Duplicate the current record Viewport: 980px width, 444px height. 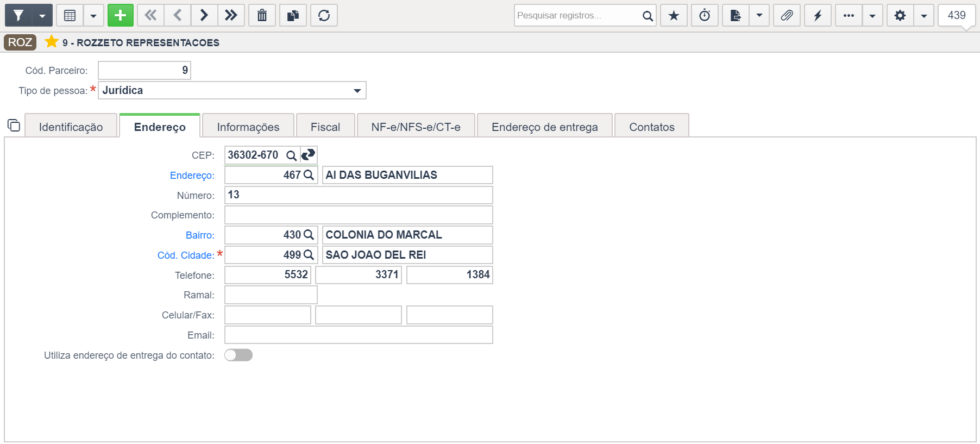click(x=293, y=15)
